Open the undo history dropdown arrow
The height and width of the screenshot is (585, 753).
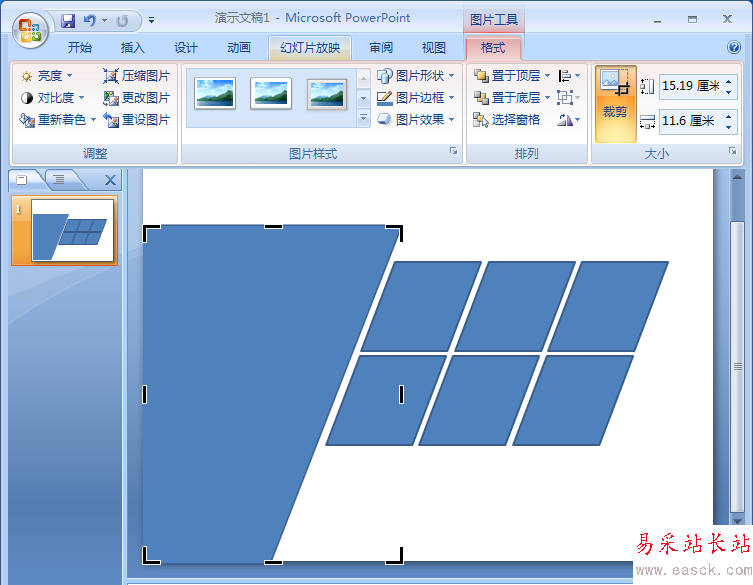pyautogui.click(x=104, y=20)
